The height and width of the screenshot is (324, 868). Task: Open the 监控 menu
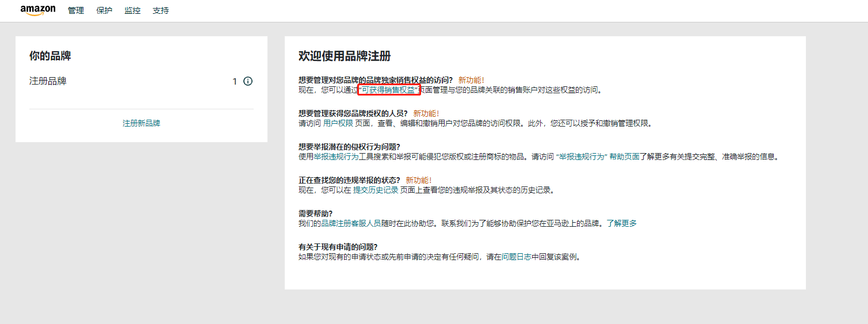(x=132, y=10)
